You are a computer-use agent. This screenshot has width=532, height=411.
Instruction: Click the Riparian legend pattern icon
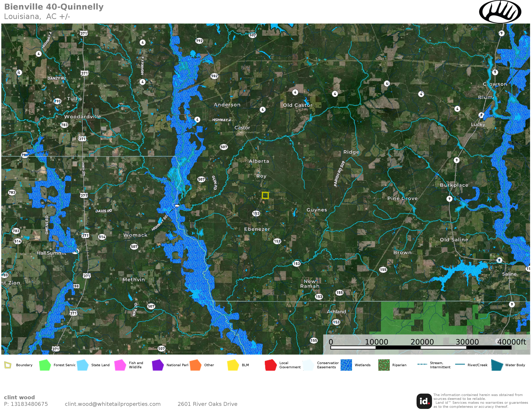384,365
